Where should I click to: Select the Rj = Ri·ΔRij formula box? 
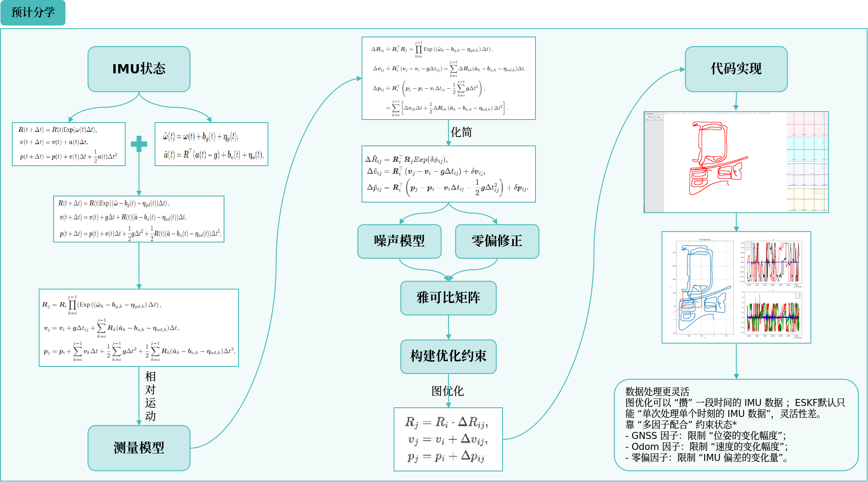[448, 439]
